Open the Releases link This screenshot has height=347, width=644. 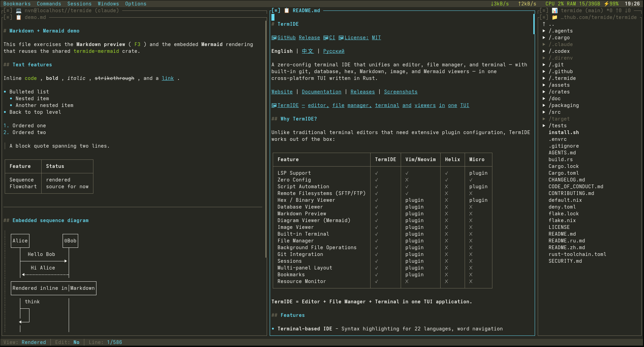(362, 92)
